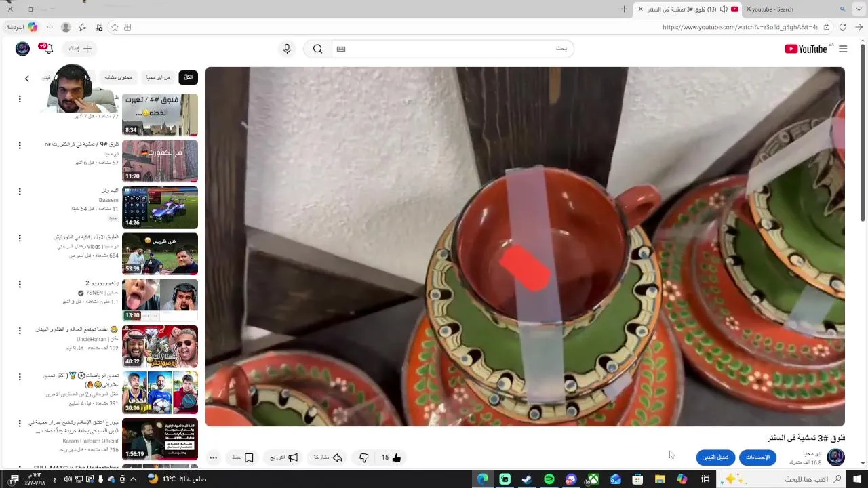This screenshot has width=868, height=488.
Task: Click the Edit video (تعديل الفيديو) button
Action: pos(715,457)
